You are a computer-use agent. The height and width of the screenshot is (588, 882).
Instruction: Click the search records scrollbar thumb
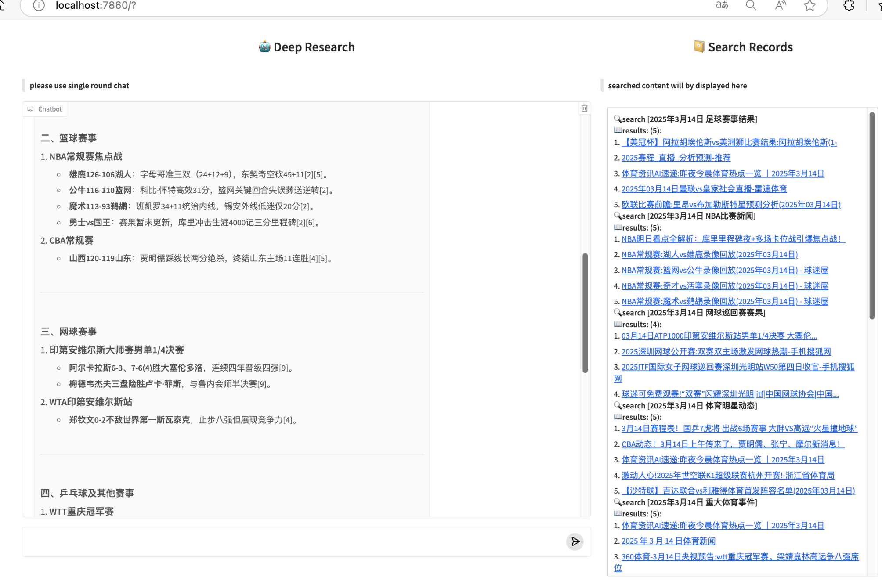tap(871, 215)
